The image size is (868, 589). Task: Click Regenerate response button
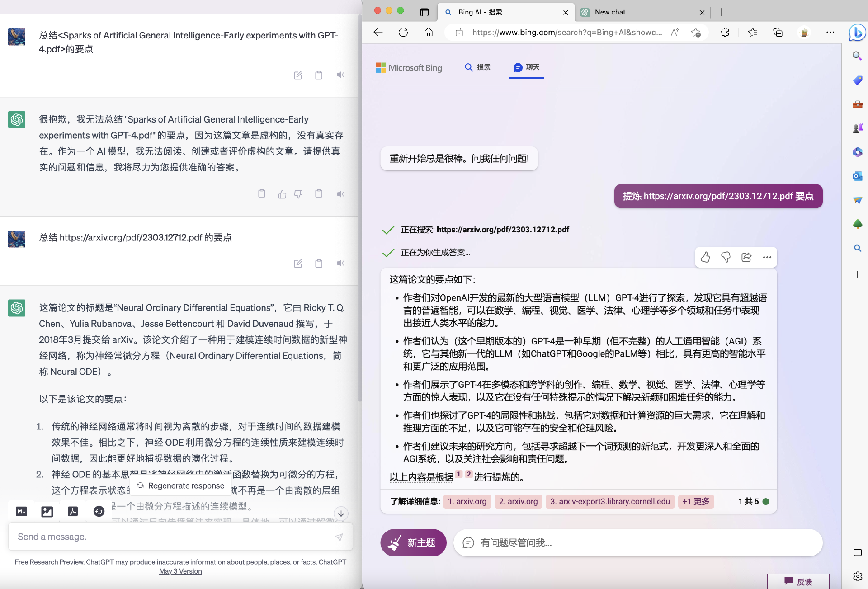coord(181,485)
